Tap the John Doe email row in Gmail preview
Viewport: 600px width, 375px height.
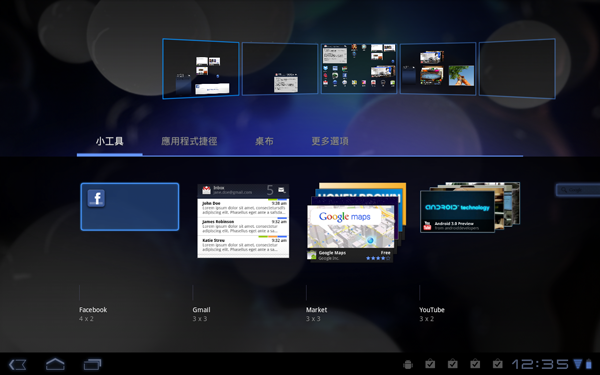(243, 208)
